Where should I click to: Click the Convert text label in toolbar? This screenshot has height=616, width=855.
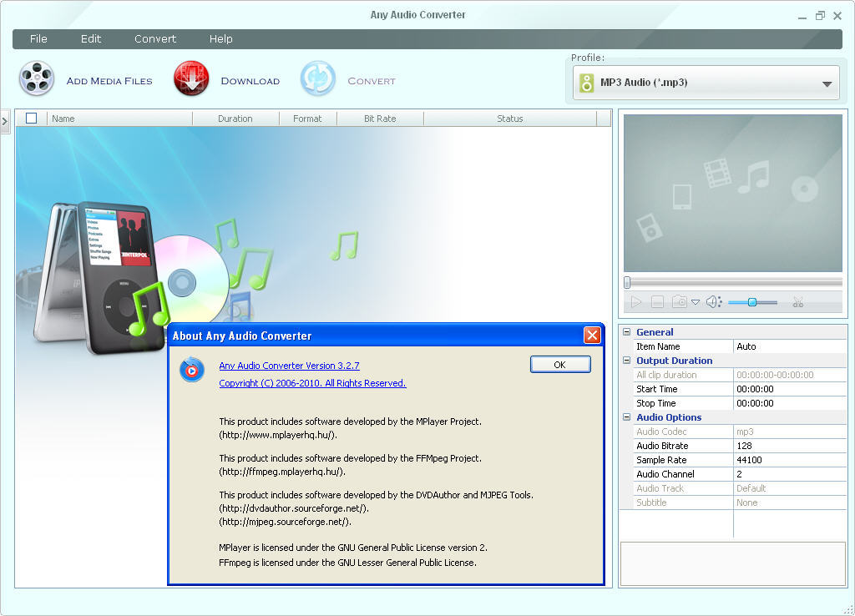click(x=372, y=81)
